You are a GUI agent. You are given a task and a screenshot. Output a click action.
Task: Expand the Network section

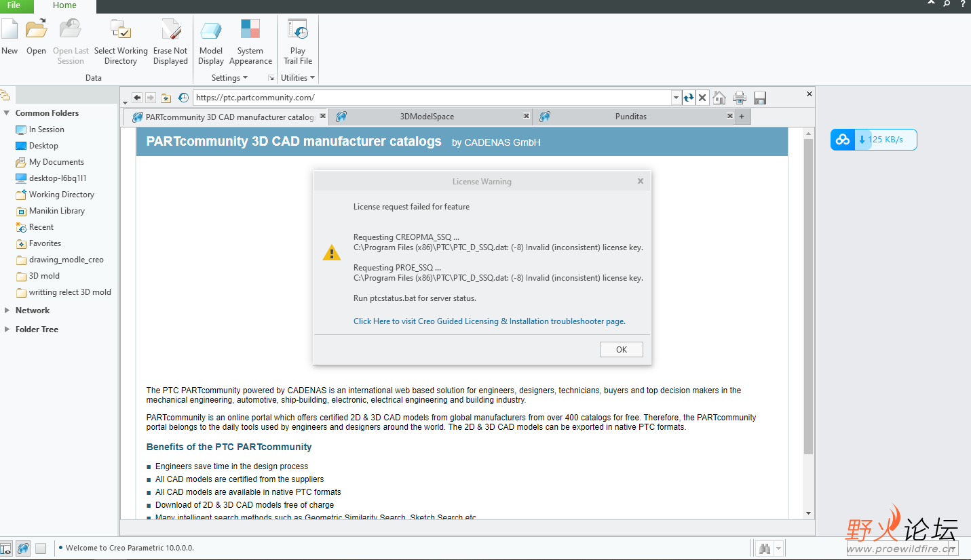pyautogui.click(x=7, y=311)
